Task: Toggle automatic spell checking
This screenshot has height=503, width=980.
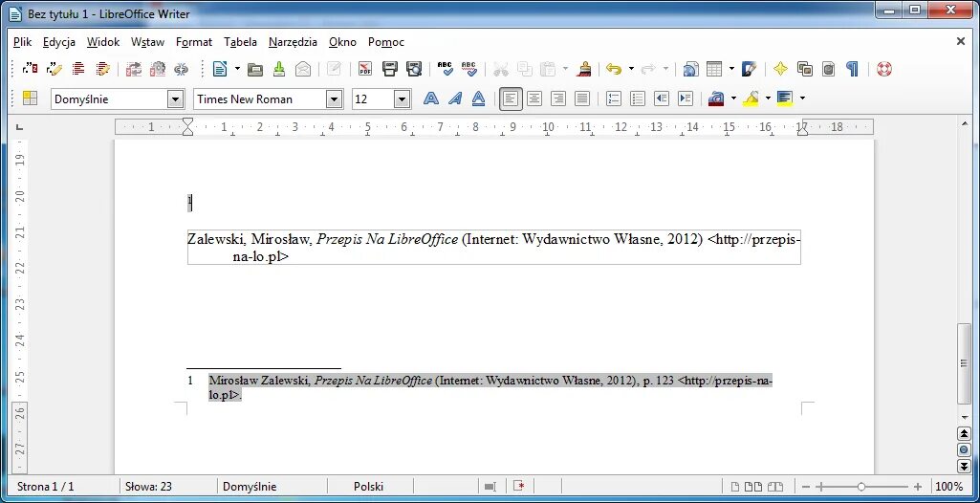Action: [468, 69]
